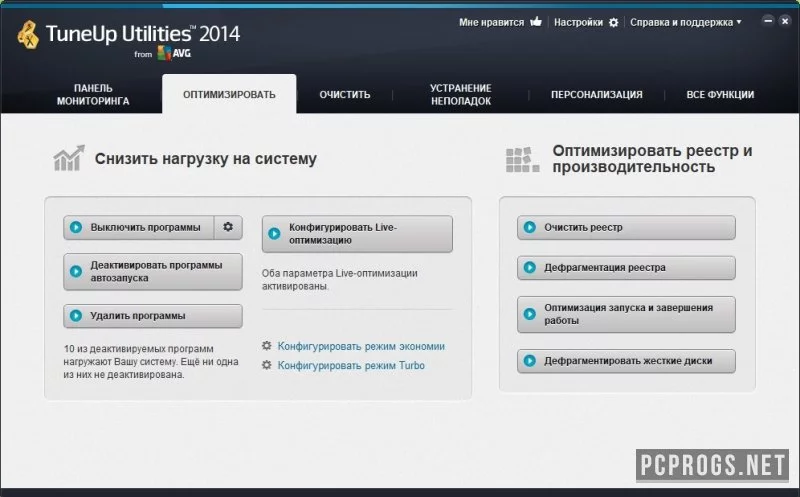
Task: Switch to Все функции tab
Action: click(x=720, y=94)
